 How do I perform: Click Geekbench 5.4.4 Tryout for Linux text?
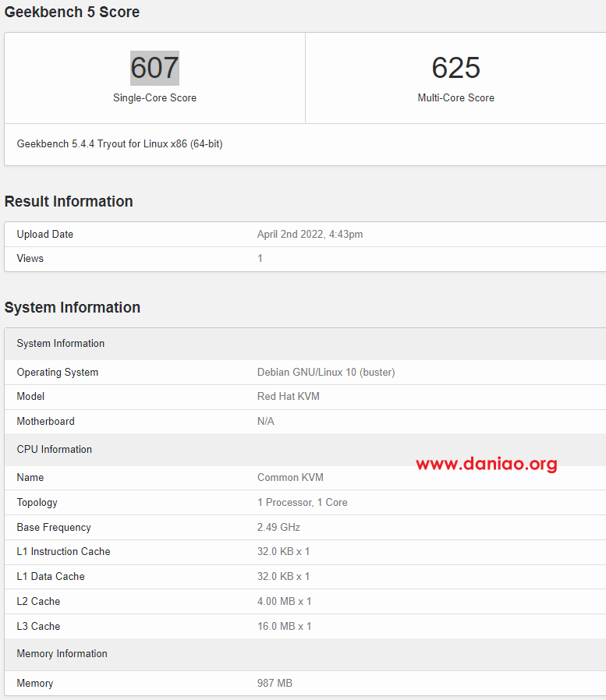pyautogui.click(x=119, y=143)
